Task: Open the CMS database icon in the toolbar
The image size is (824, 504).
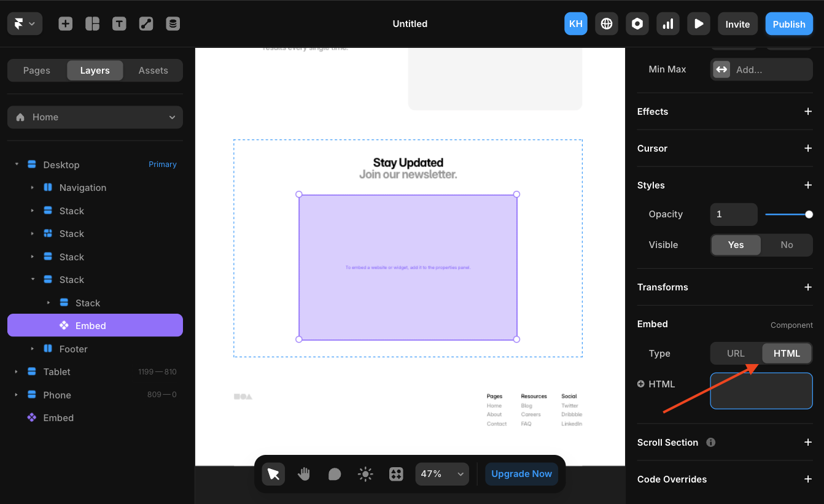Action: click(173, 23)
